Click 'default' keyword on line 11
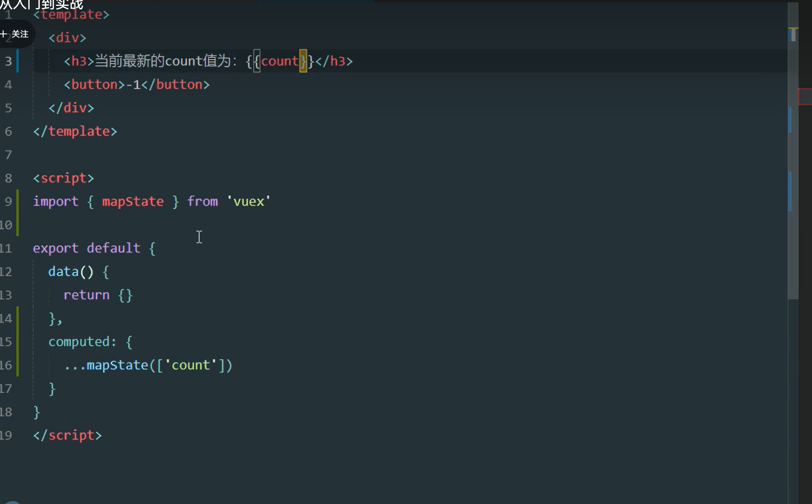 tap(113, 248)
